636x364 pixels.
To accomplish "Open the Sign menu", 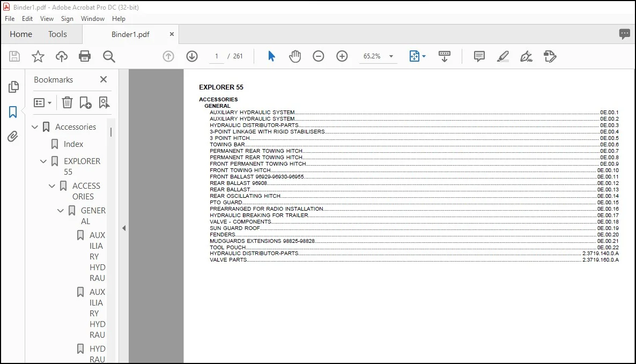I will pyautogui.click(x=67, y=19).
